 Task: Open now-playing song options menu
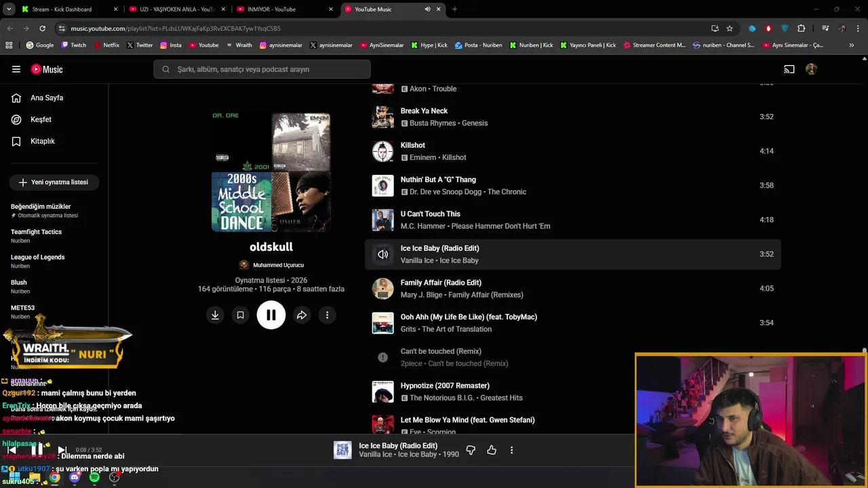[x=511, y=450]
